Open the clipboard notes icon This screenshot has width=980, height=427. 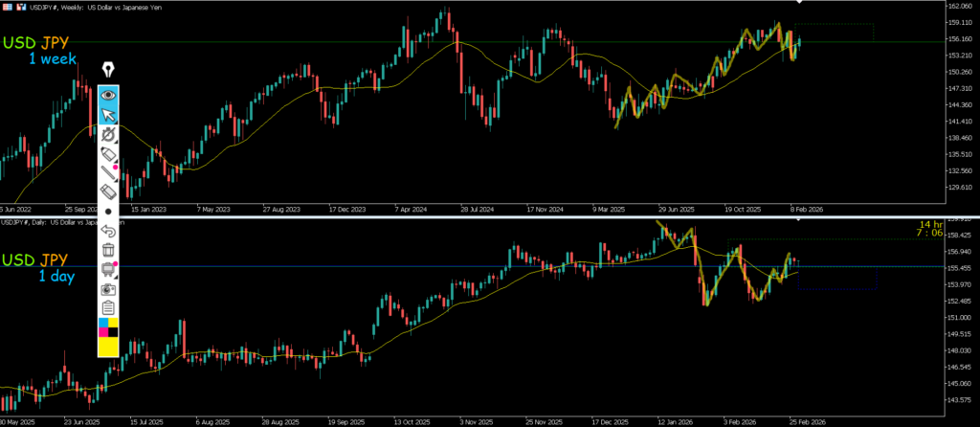click(108, 307)
